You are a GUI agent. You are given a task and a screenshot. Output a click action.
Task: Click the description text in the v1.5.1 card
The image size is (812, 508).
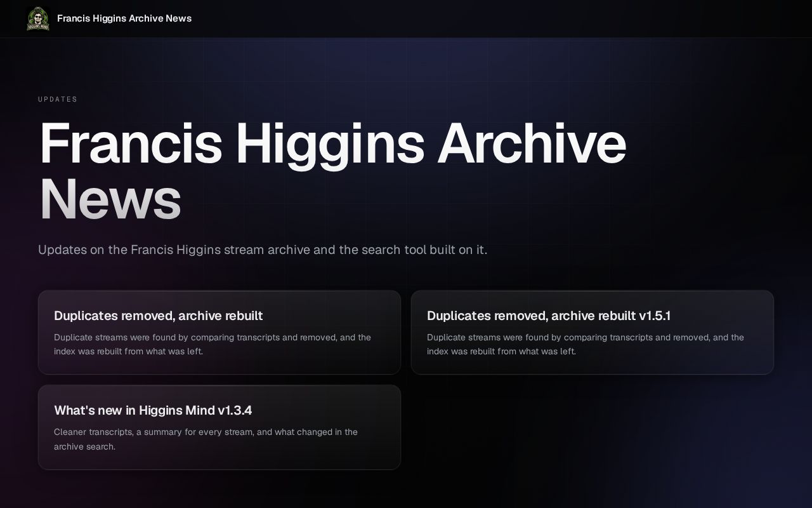(x=586, y=344)
